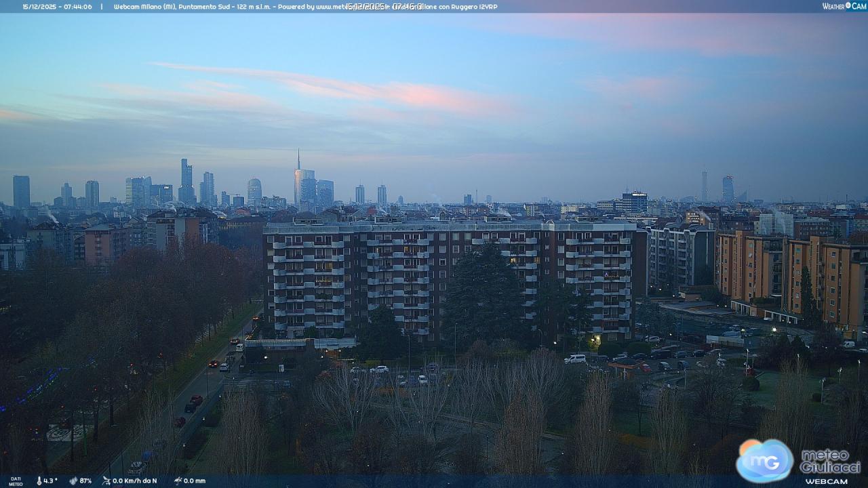Click the WEBCAM label under meteo Giuliacci

click(826, 481)
